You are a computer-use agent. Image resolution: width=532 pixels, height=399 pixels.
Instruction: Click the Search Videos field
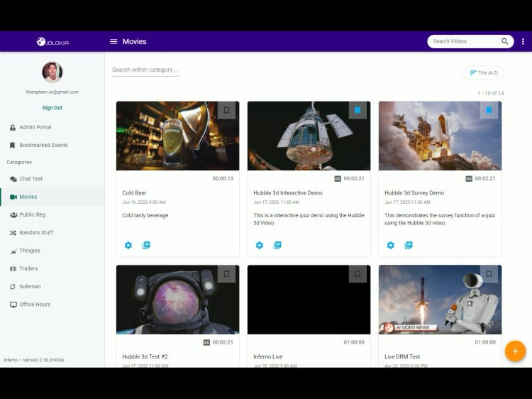[465, 42]
